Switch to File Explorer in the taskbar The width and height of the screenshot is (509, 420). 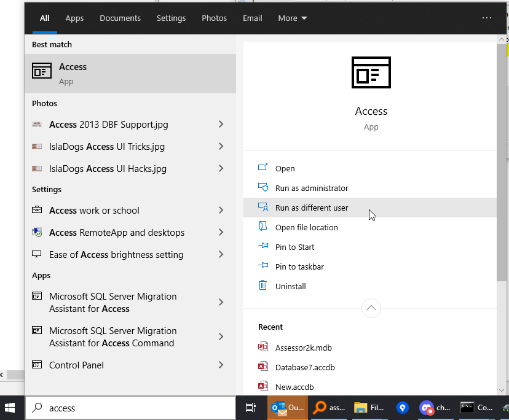pyautogui.click(x=369, y=408)
